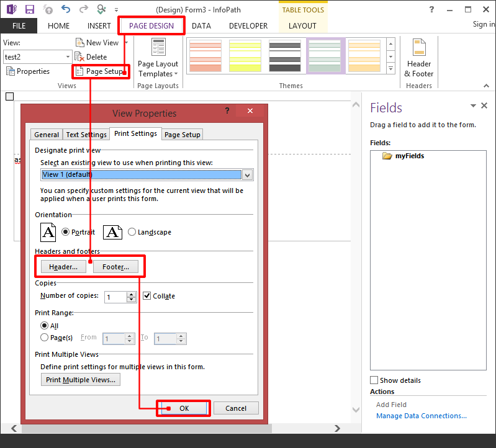Select Landscape orientation
This screenshot has height=448, width=496.
point(132,232)
